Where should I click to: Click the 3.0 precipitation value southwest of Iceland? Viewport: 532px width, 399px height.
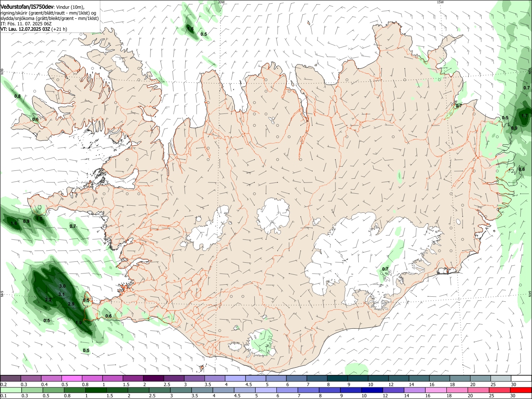click(x=62, y=286)
